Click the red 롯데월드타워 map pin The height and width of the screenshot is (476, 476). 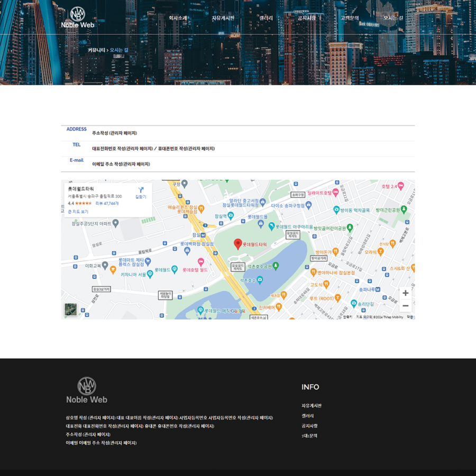238,244
